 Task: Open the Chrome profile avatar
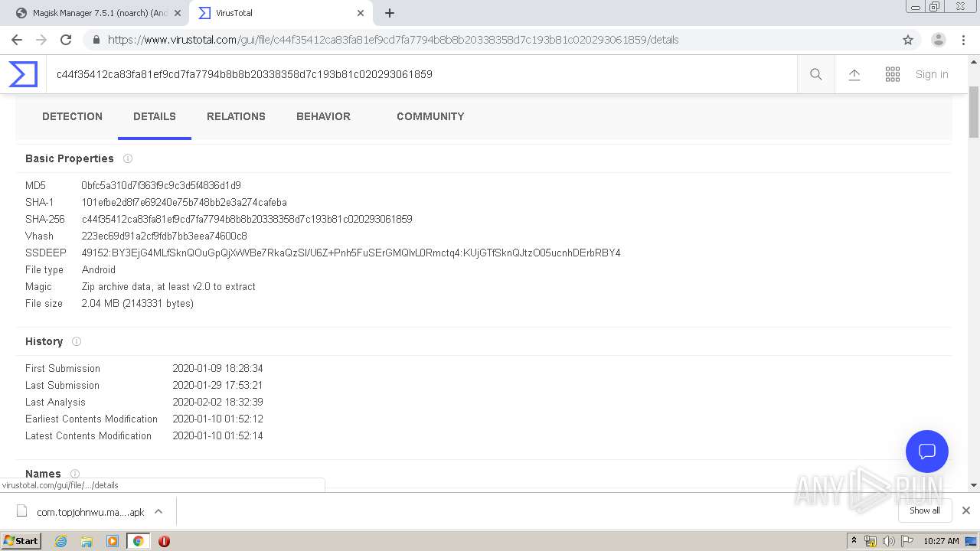click(x=939, y=40)
